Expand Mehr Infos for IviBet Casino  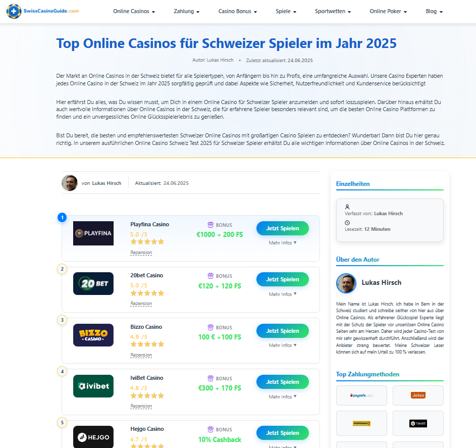click(x=282, y=396)
